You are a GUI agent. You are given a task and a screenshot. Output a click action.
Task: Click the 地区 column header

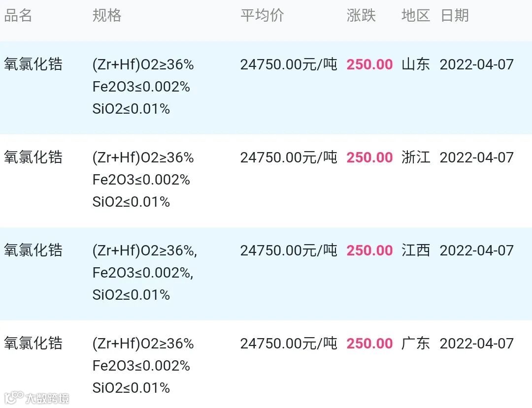[x=416, y=15]
